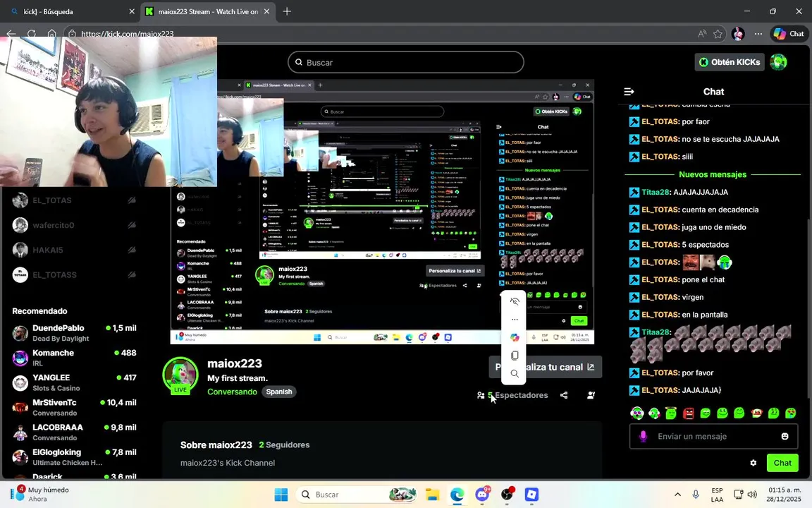Toggle taskbar microphone icon
The height and width of the screenshot is (508, 812).
(x=696, y=495)
